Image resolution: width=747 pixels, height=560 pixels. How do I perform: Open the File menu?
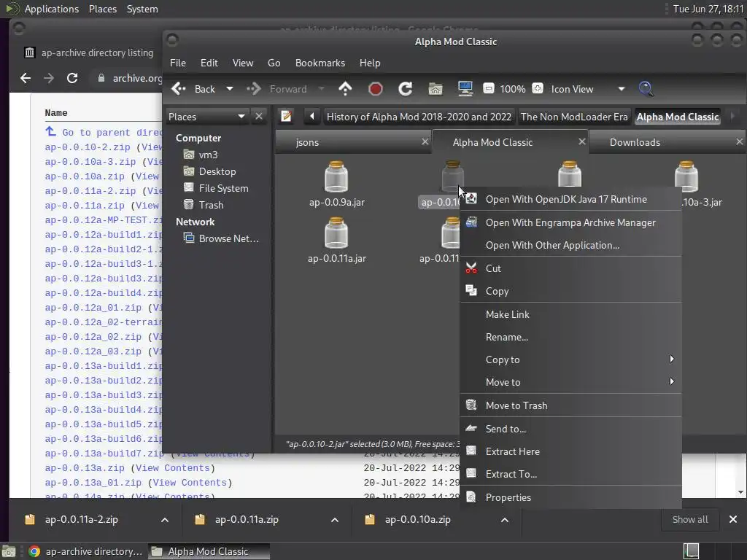178,63
